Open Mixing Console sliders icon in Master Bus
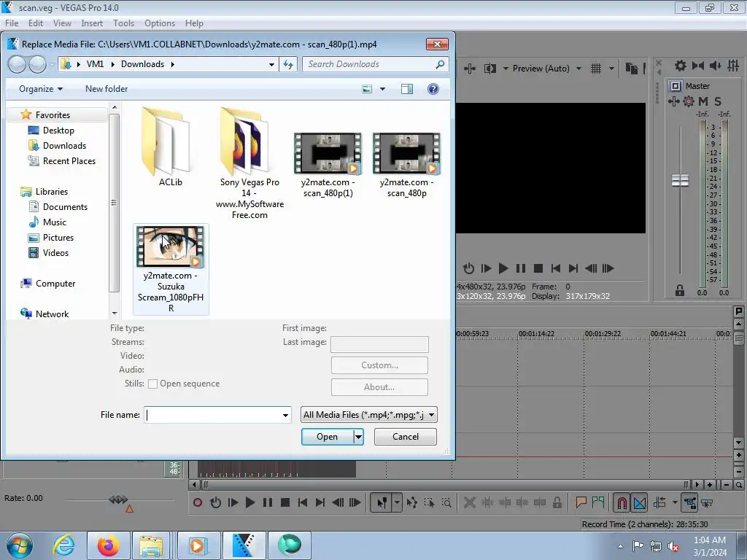This screenshot has height=560, width=747. [x=733, y=66]
